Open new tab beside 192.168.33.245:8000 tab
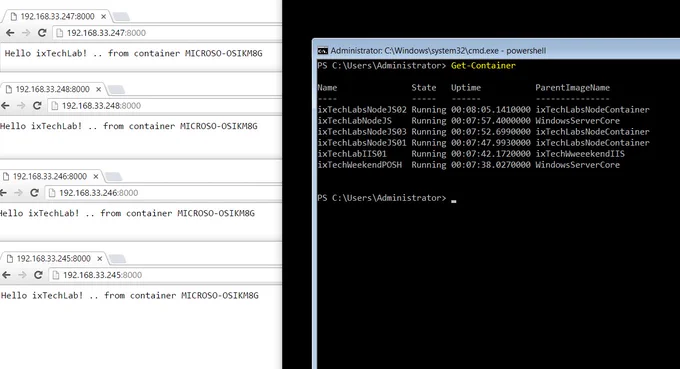 (118, 259)
